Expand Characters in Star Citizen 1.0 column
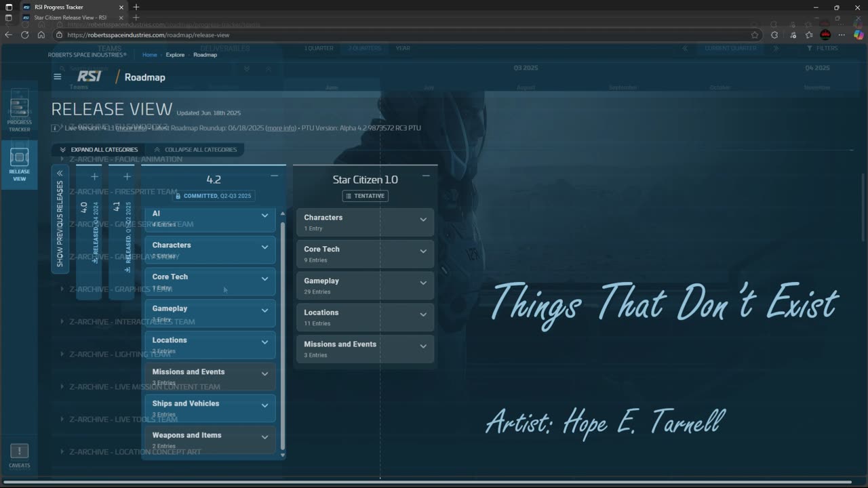This screenshot has width=868, height=488. click(x=365, y=222)
